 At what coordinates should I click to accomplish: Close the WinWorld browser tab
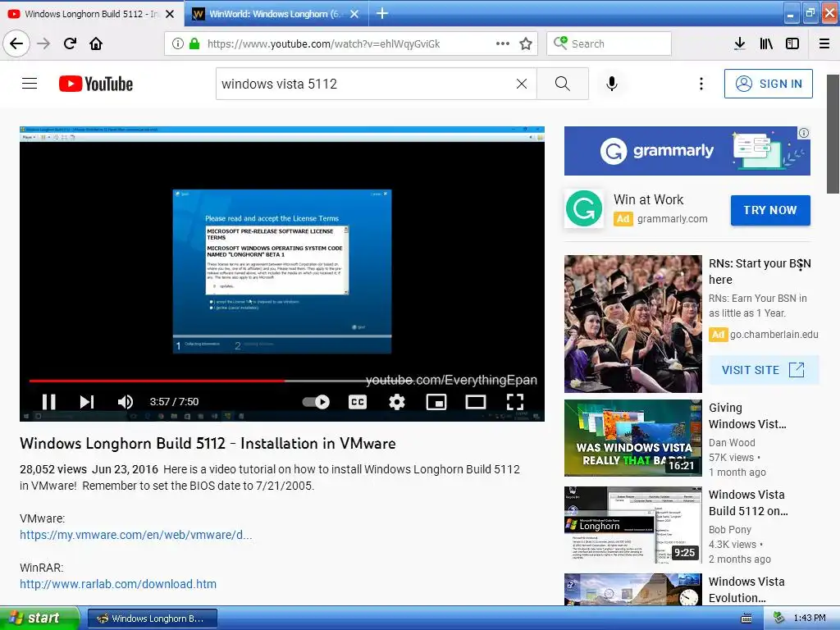(354, 14)
